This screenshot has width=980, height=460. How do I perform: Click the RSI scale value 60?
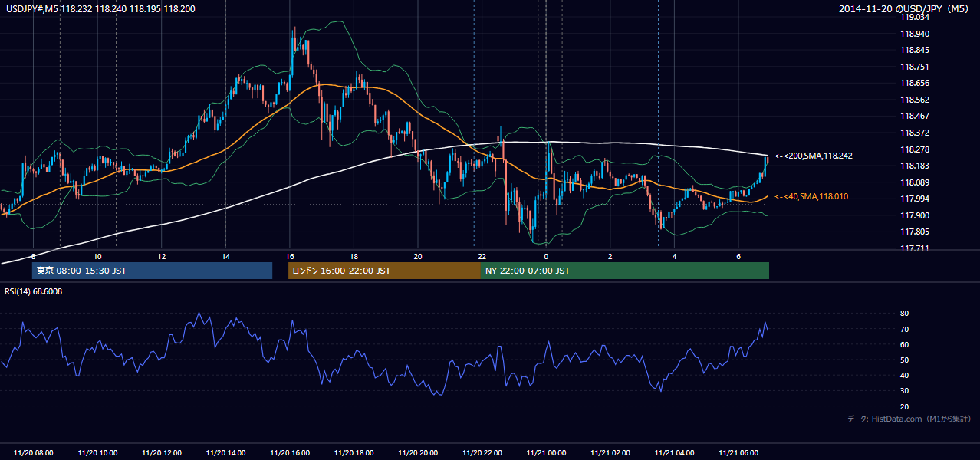click(x=904, y=344)
